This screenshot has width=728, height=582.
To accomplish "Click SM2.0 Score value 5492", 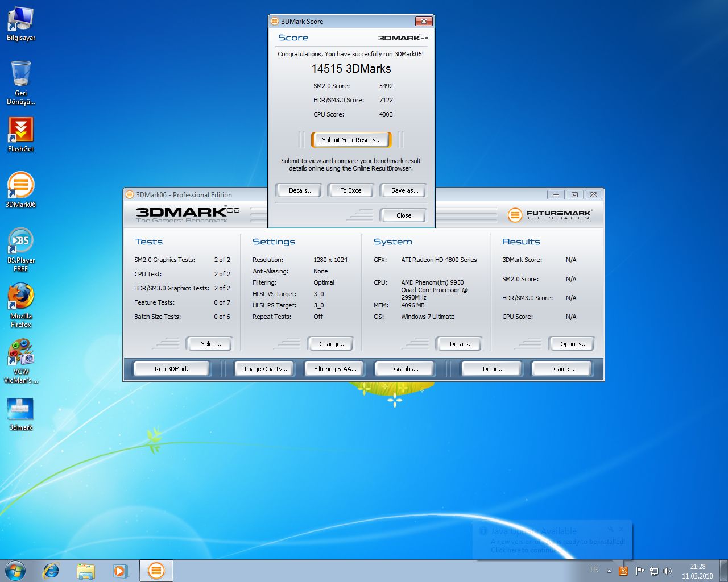I will (x=386, y=86).
